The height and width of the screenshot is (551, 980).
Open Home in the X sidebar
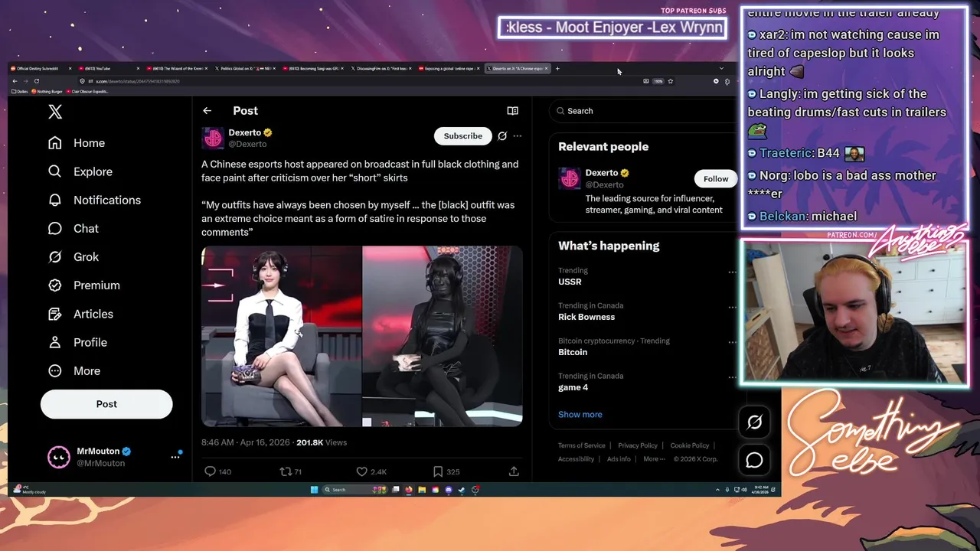[77, 143]
